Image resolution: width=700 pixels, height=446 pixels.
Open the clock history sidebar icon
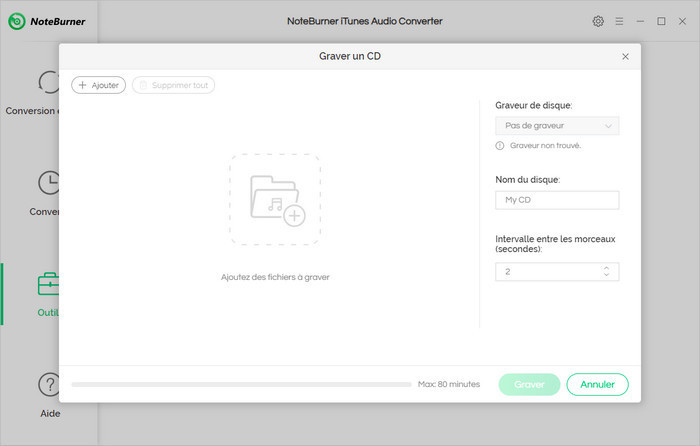(x=49, y=183)
